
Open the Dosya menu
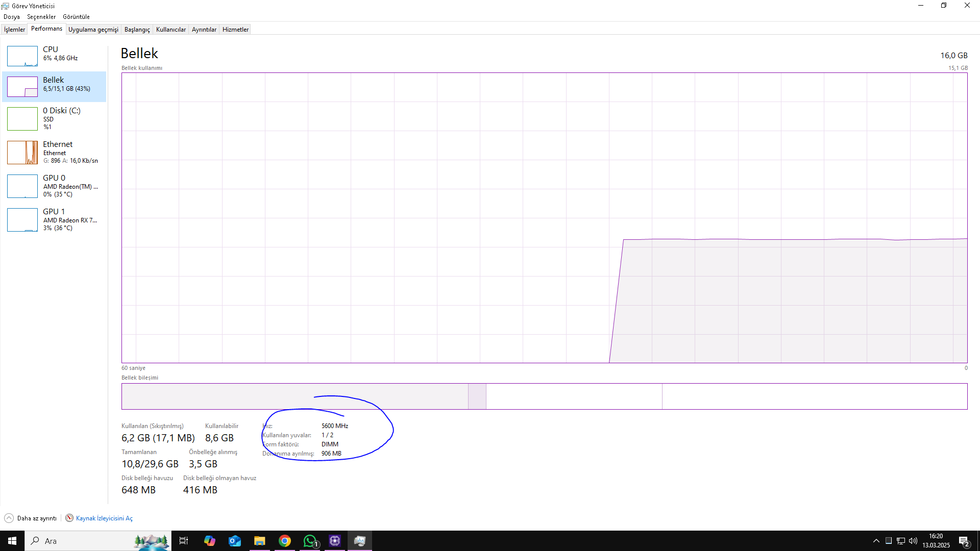(x=12, y=17)
